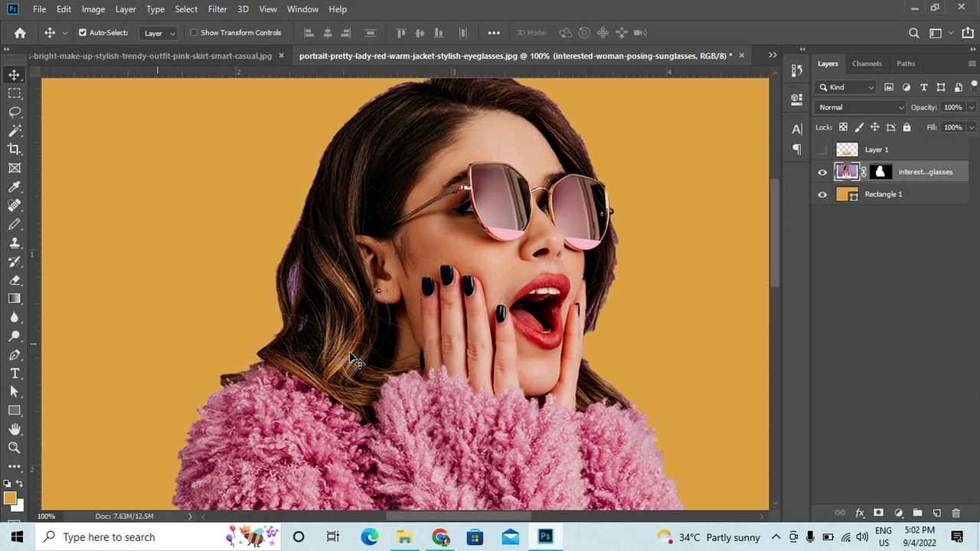Click the search icon in options bar
Viewport: 980px width, 551px height.
click(913, 33)
